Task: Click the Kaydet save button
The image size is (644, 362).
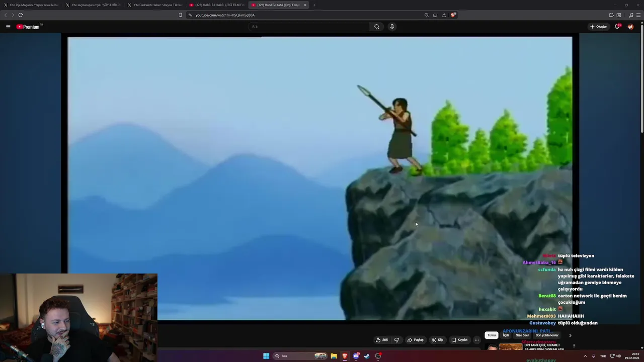Action: [459, 340]
